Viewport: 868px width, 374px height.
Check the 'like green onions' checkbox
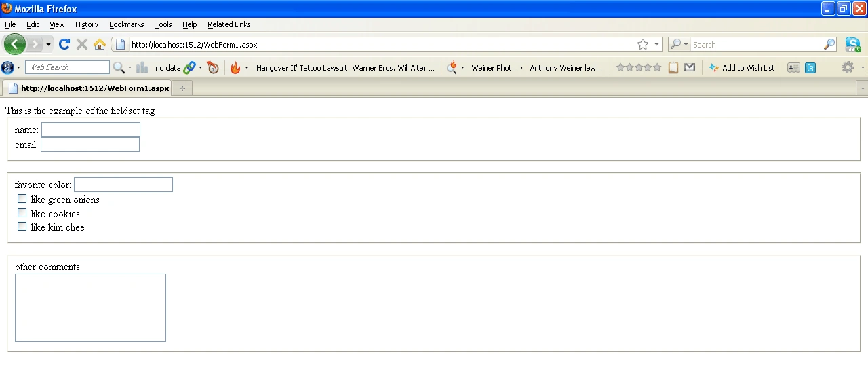pyautogui.click(x=22, y=199)
